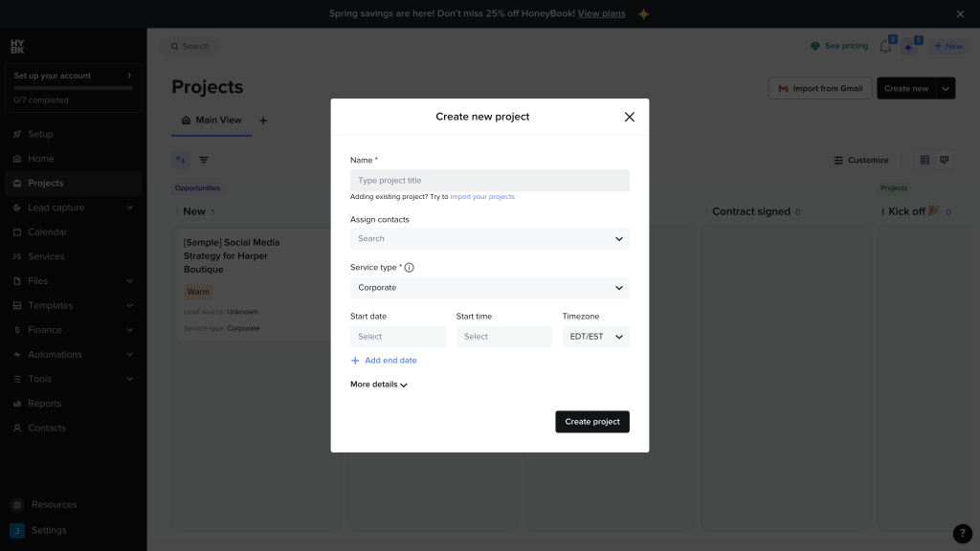This screenshot has width=980, height=551.
Task: Click the Create new button
Action: point(906,89)
